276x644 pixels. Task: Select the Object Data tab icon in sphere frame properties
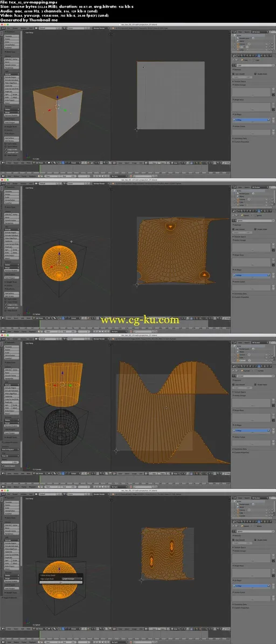click(x=259, y=209)
